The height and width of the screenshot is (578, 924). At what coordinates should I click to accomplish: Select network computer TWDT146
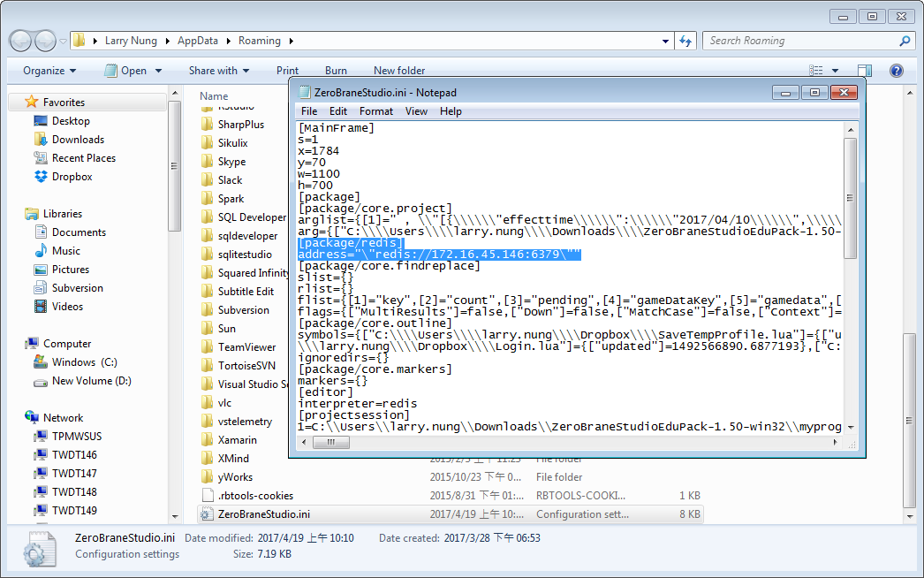click(x=74, y=455)
